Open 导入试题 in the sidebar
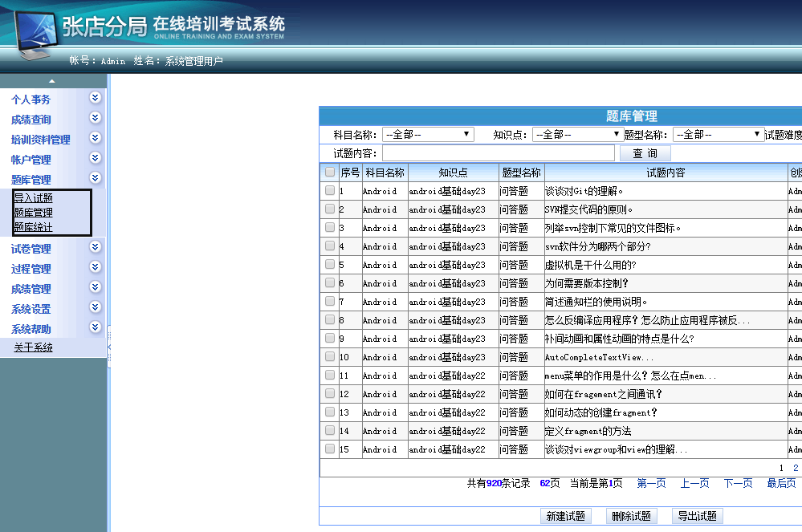The width and height of the screenshot is (802, 532). (34, 198)
